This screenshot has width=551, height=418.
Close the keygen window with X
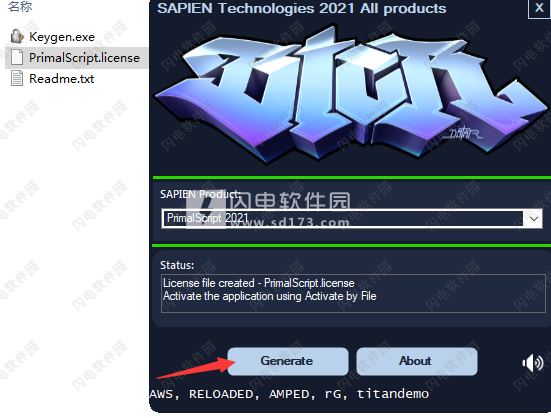click(x=539, y=8)
